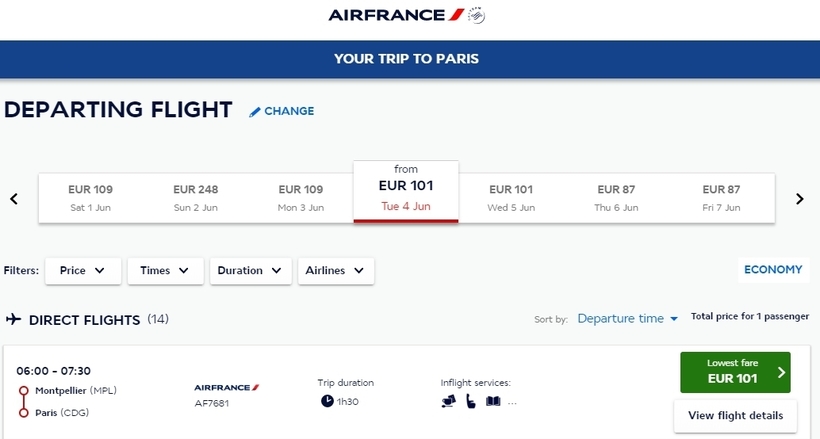The width and height of the screenshot is (820, 439).
Task: Click the airplane icon beside Direct Flights
Action: 14,319
